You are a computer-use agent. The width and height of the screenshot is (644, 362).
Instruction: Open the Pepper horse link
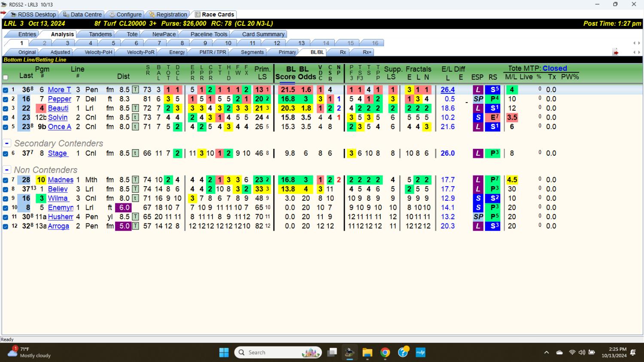(x=59, y=99)
